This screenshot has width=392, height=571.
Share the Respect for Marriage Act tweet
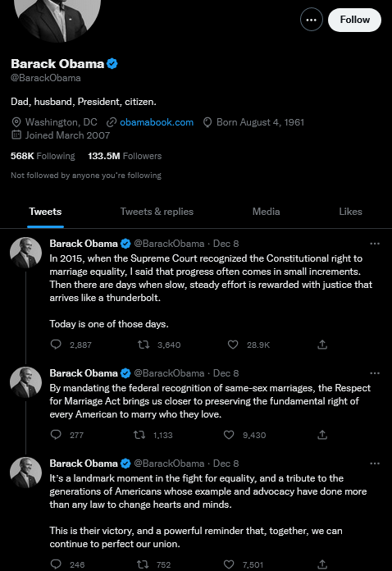(x=322, y=435)
